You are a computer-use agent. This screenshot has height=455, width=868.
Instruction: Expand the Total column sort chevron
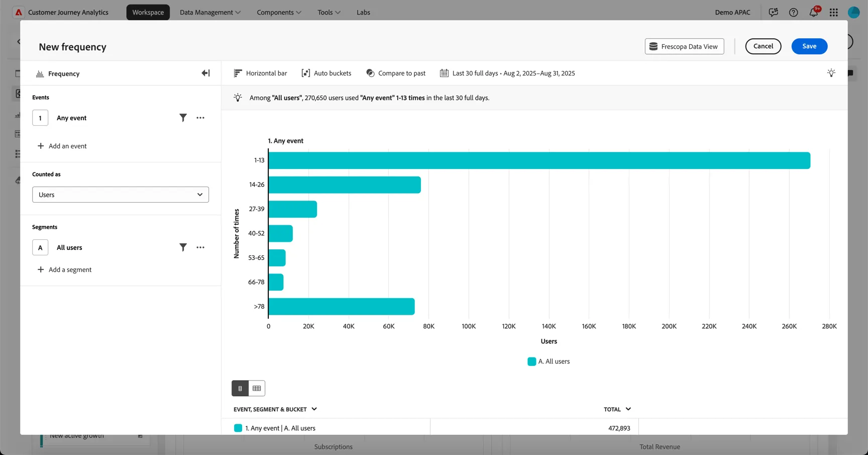click(x=628, y=409)
